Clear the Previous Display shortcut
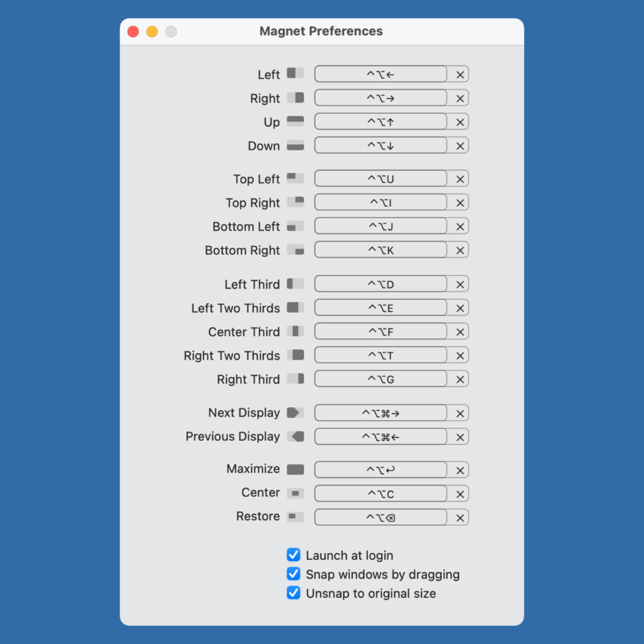The height and width of the screenshot is (644, 644). tap(460, 437)
